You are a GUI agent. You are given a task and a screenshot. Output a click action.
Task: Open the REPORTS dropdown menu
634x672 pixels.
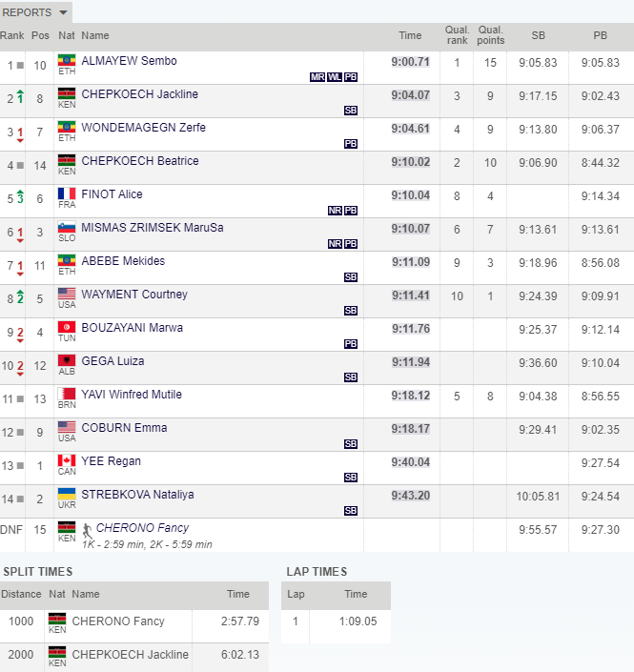point(35,12)
